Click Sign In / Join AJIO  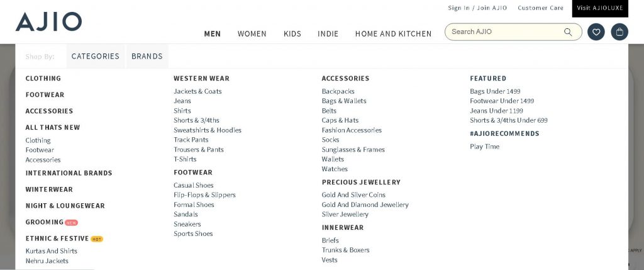477,8
